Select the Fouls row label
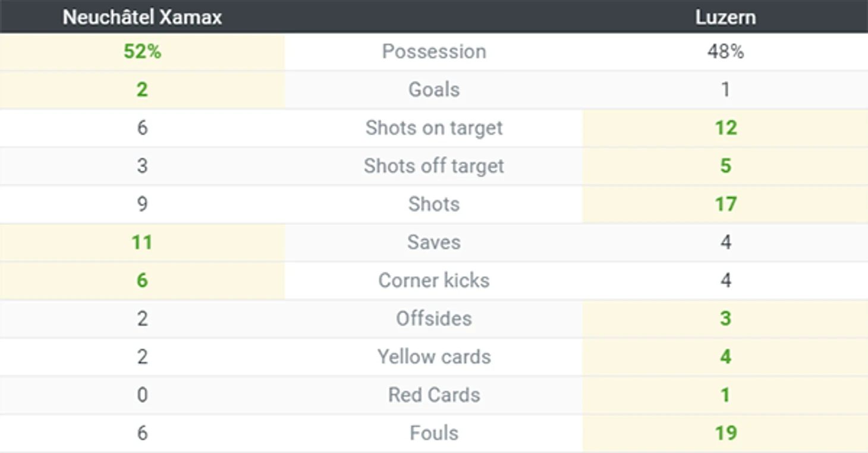This screenshot has width=868, height=453. point(434,433)
